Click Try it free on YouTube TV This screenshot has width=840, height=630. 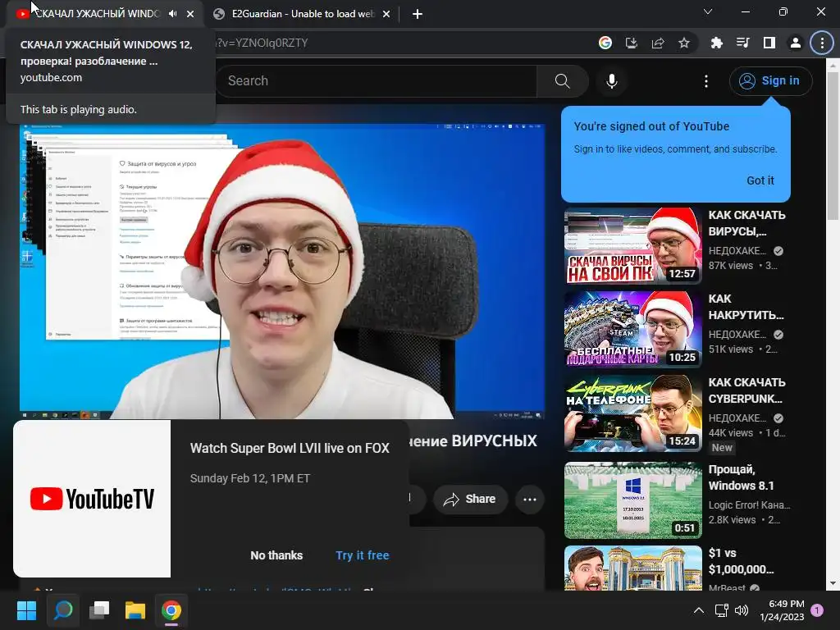[x=363, y=555]
